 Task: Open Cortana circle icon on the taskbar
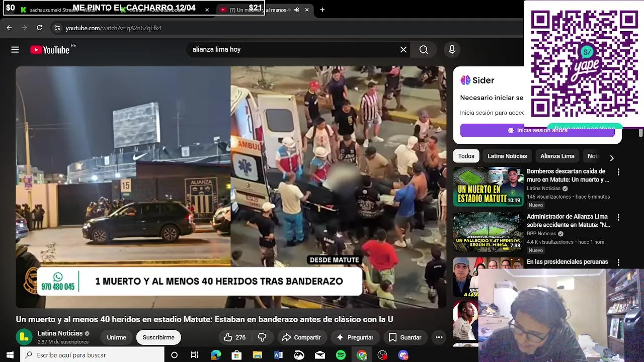[174, 355]
